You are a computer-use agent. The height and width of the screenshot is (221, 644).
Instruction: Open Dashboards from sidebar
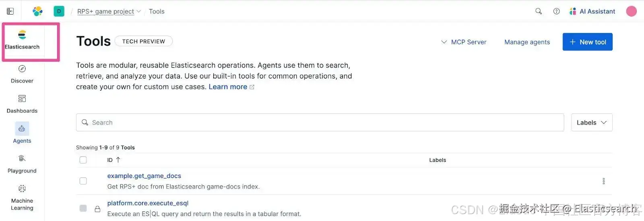[22, 99]
